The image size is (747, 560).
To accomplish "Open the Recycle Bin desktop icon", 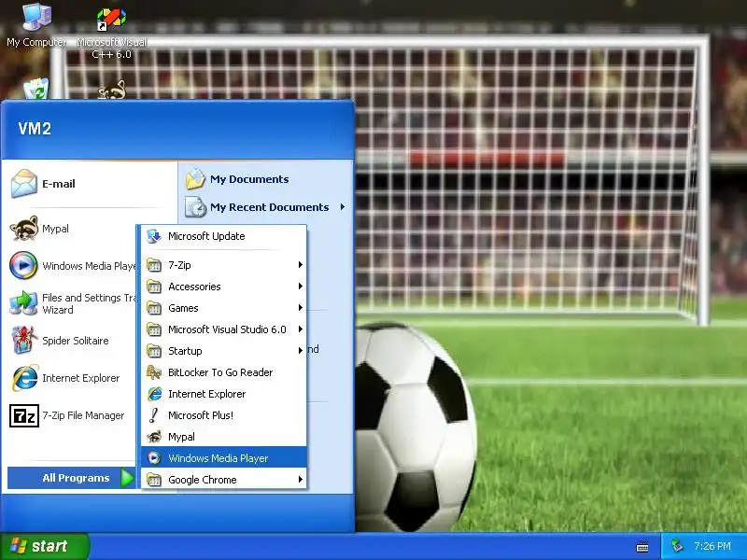I will [x=36, y=88].
